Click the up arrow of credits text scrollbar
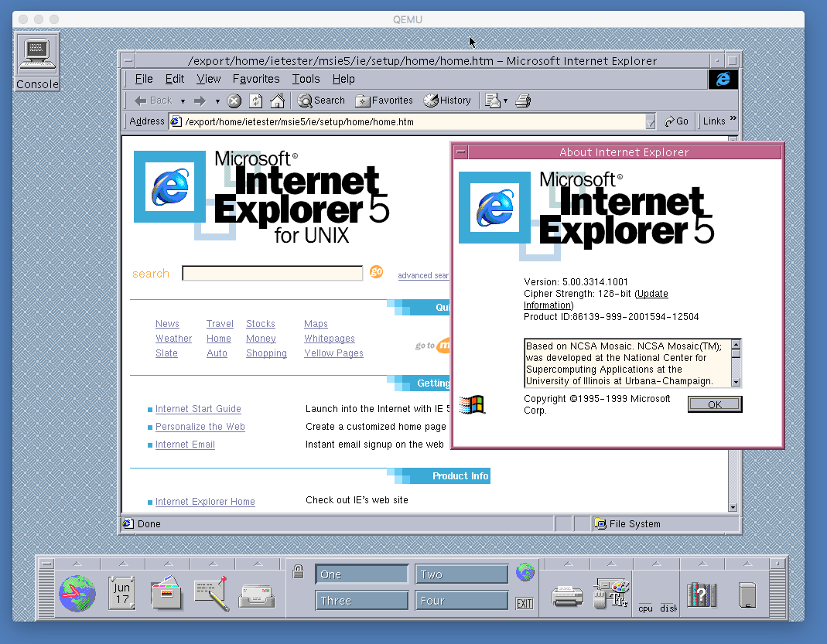The image size is (827, 644). (736, 344)
